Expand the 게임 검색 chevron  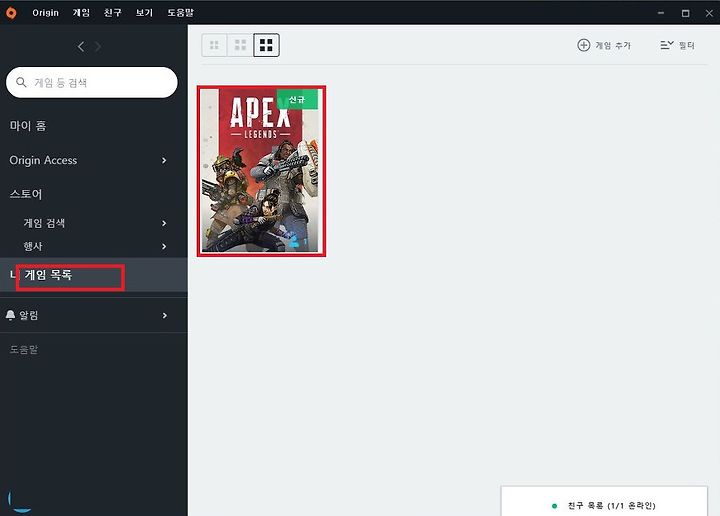pyautogui.click(x=164, y=223)
